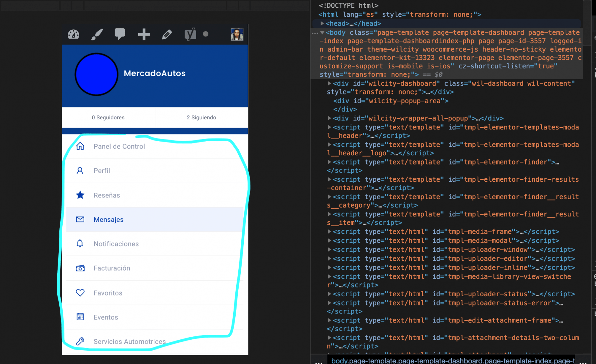Expand the tmpl-uploader-editor script node
596x364 pixels.
329,259
